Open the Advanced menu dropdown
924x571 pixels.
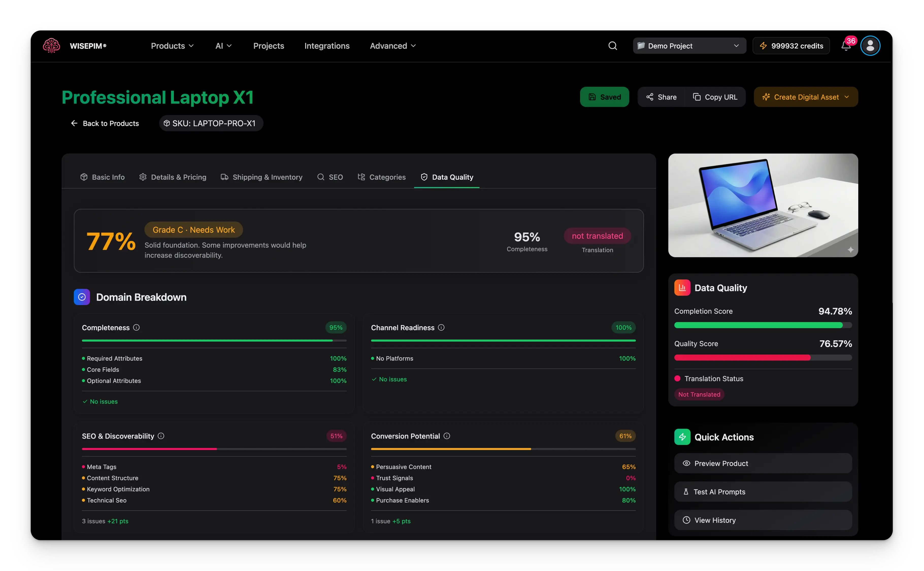393,46
